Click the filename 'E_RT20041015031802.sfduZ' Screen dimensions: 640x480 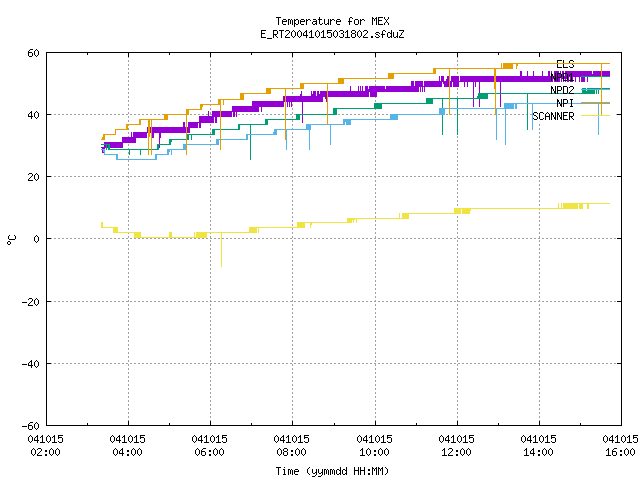[x=332, y=34]
